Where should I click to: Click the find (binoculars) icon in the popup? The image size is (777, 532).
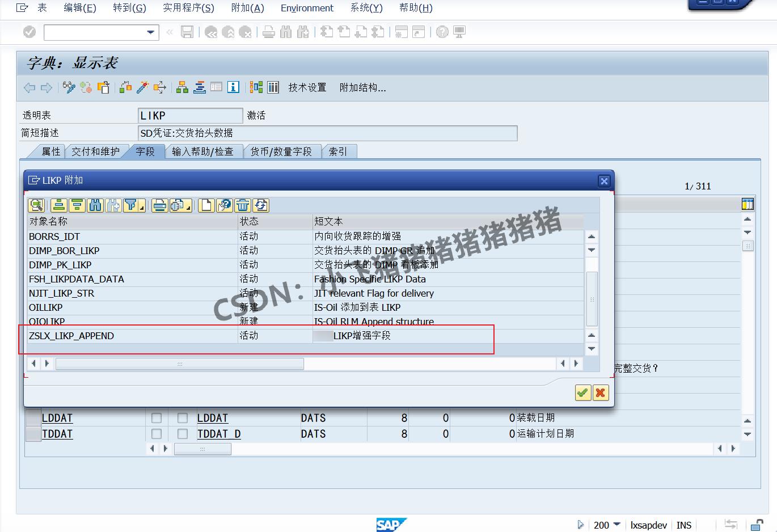coord(94,205)
